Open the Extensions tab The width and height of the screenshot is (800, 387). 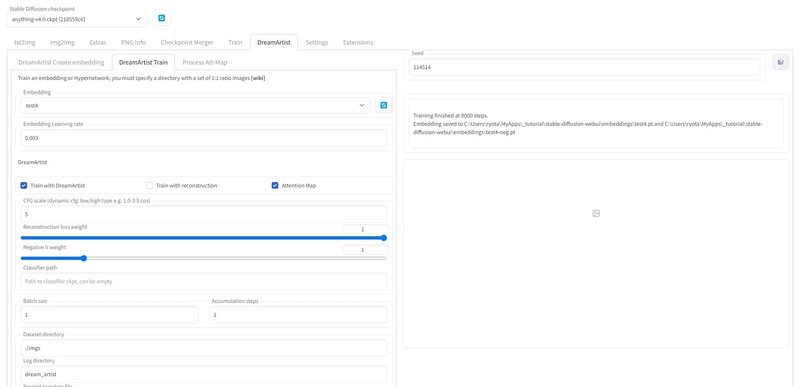pyautogui.click(x=358, y=42)
